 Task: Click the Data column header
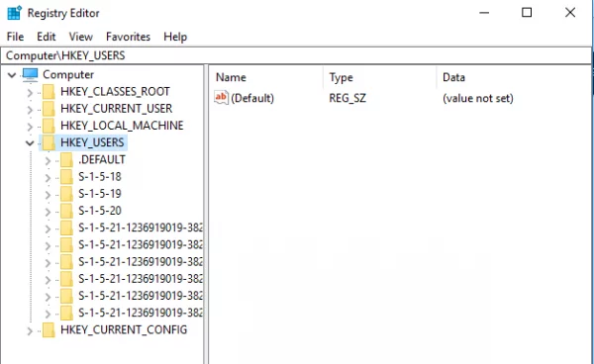(x=513, y=77)
